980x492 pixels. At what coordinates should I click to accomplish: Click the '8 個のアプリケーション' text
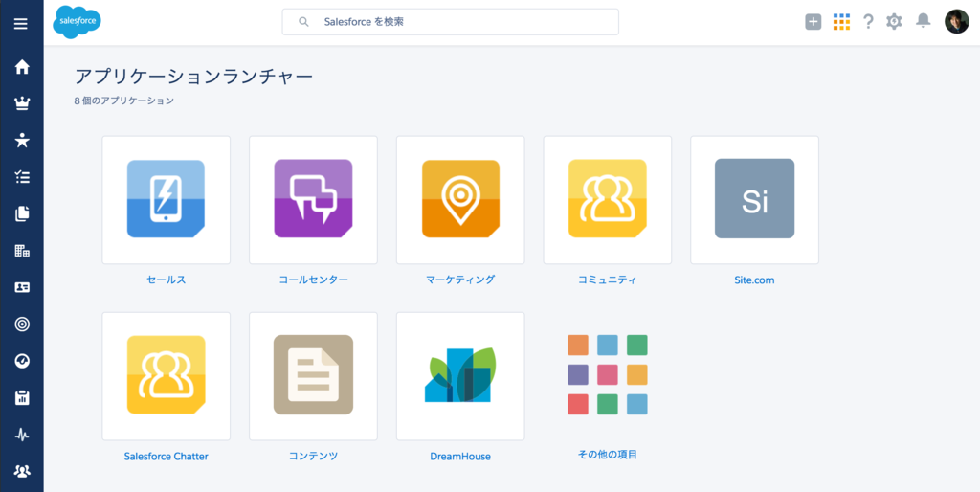tap(123, 100)
